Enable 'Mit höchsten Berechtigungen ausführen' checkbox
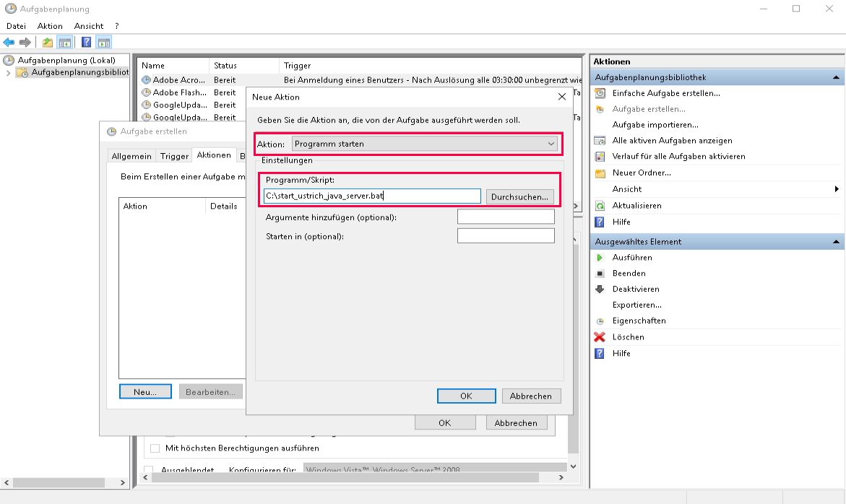Screen dimensions: 846x504 tap(155, 448)
